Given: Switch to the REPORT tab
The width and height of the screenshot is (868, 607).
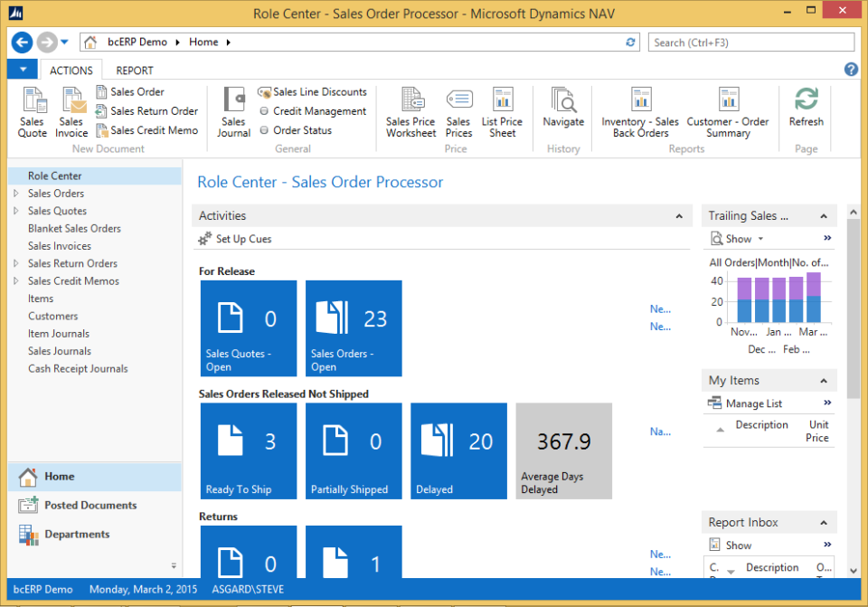Looking at the screenshot, I should [134, 70].
